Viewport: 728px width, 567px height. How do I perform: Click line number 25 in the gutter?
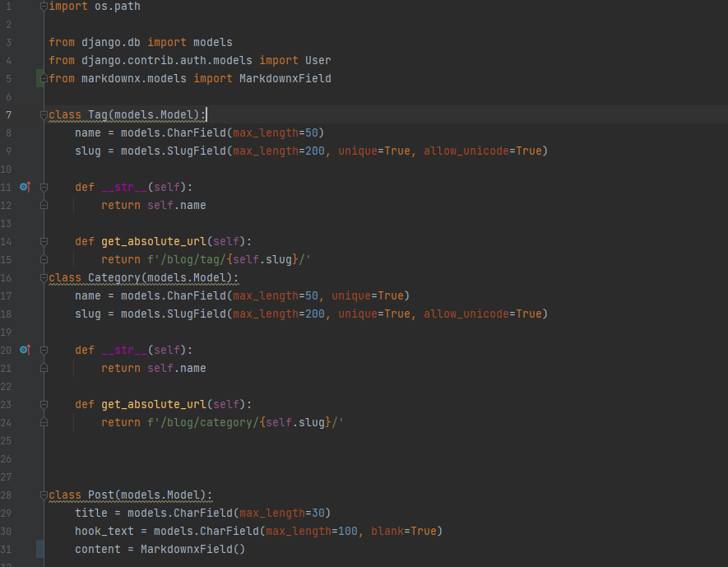[x=6, y=441]
